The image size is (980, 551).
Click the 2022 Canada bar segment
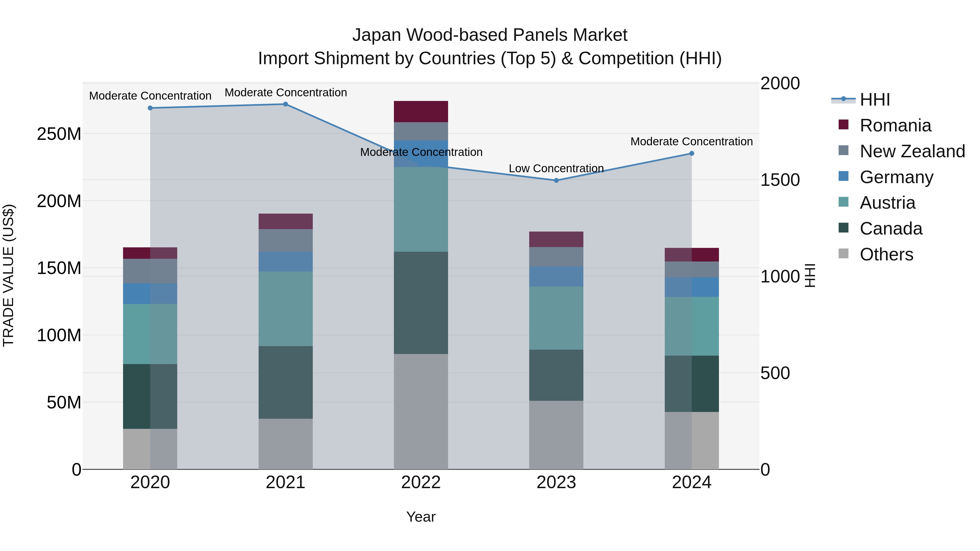point(421,303)
